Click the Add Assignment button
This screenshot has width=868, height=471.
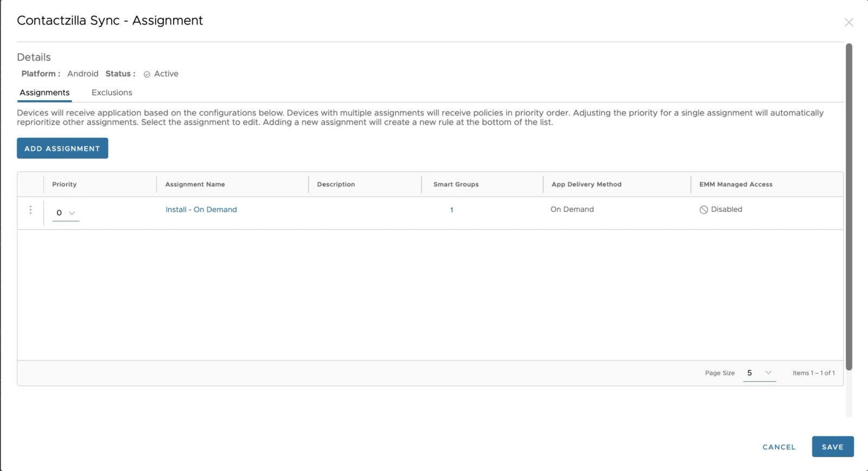click(x=62, y=148)
